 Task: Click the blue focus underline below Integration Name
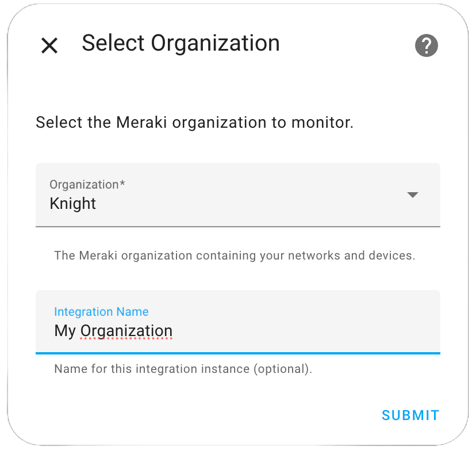point(237,353)
